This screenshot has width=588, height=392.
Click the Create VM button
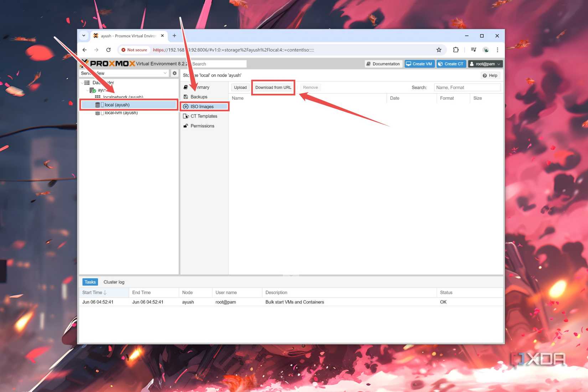click(419, 64)
